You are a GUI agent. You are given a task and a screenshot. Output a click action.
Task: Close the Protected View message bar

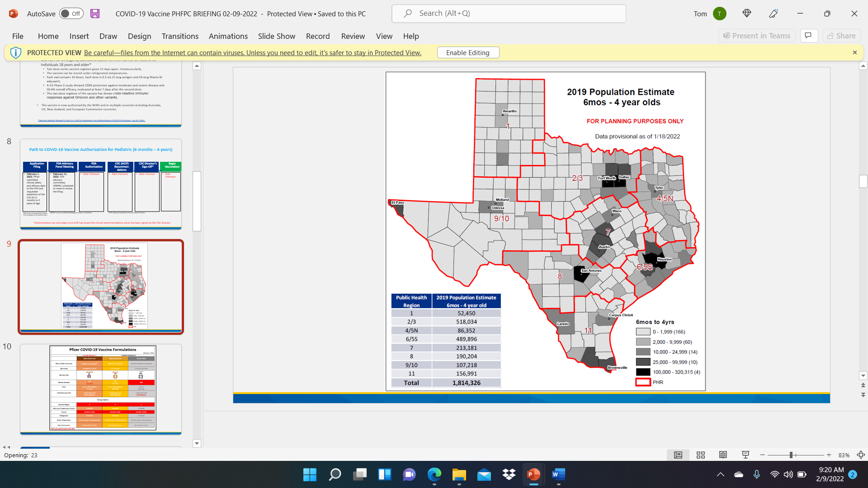(x=854, y=52)
